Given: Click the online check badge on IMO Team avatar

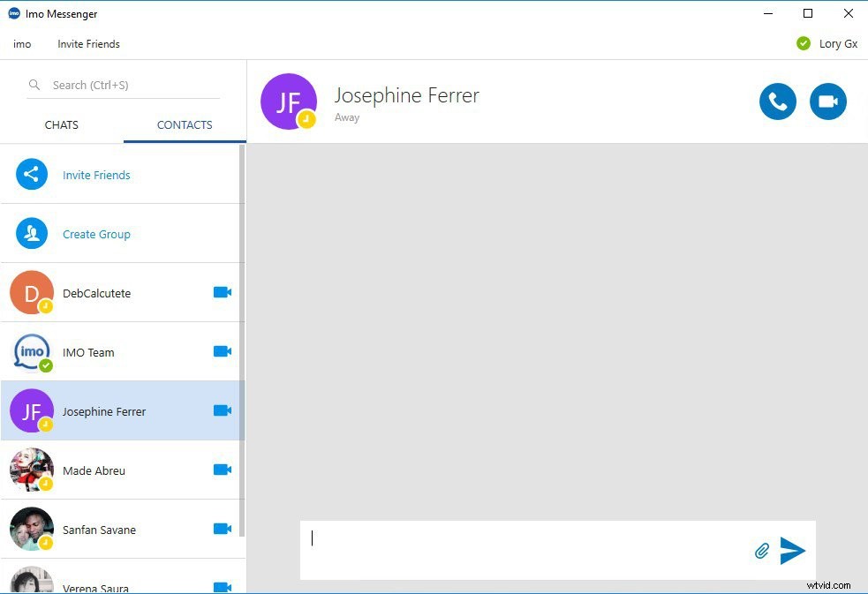Looking at the screenshot, I should click(46, 365).
